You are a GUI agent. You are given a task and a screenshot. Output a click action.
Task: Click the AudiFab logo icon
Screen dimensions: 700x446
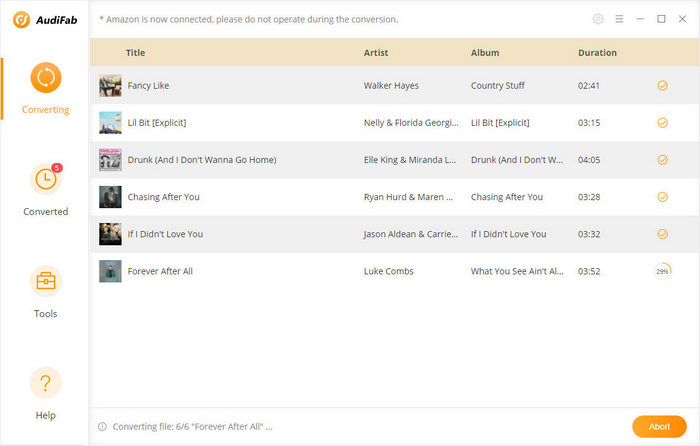[x=19, y=19]
